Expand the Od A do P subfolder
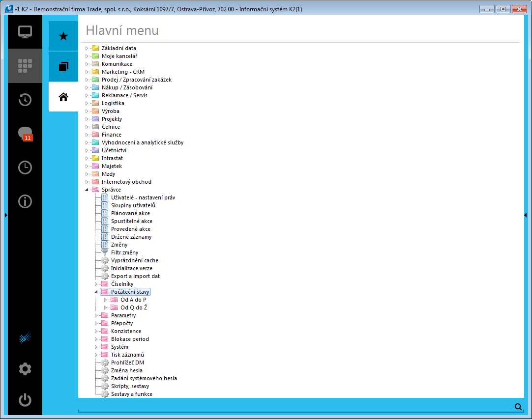The width and height of the screenshot is (532, 419). [106, 300]
